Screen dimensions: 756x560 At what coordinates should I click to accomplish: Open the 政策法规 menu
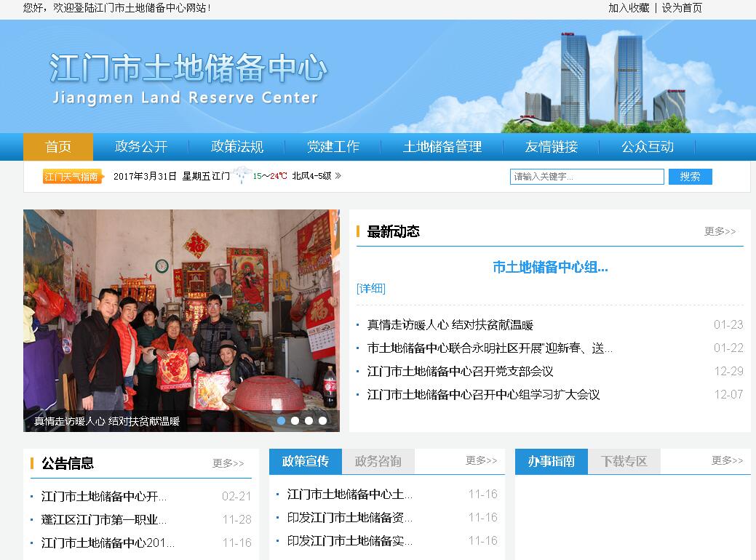click(236, 146)
